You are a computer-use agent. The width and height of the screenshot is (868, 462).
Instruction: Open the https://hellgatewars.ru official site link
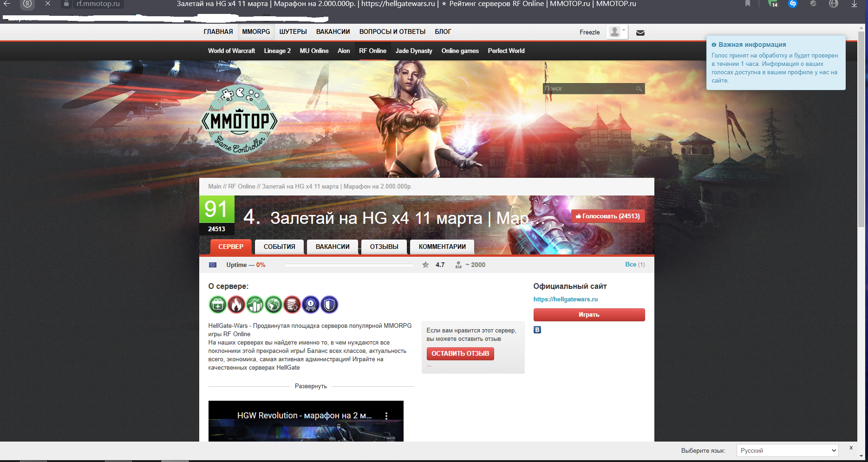point(565,299)
